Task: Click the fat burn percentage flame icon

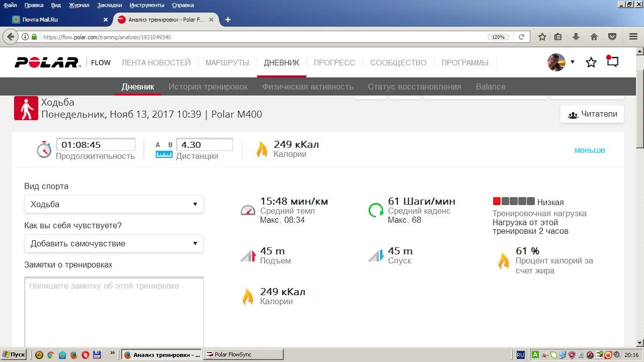Action: coord(504,261)
